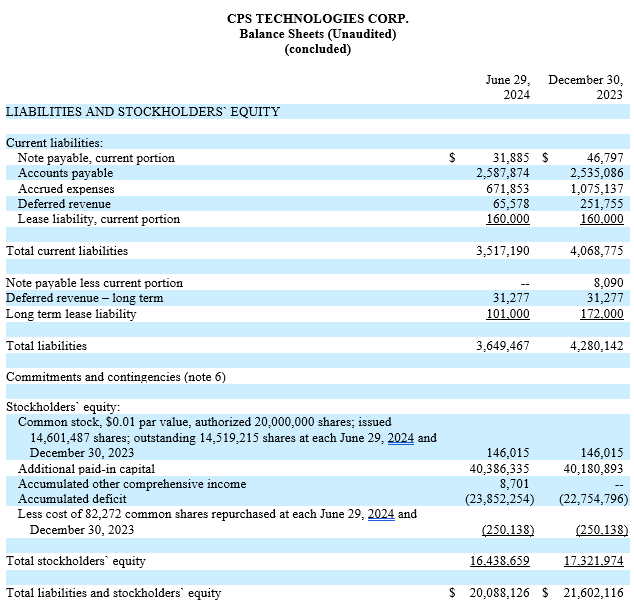Click the 'Balance Sheets (Unaudited)' heading

[x=317, y=34]
